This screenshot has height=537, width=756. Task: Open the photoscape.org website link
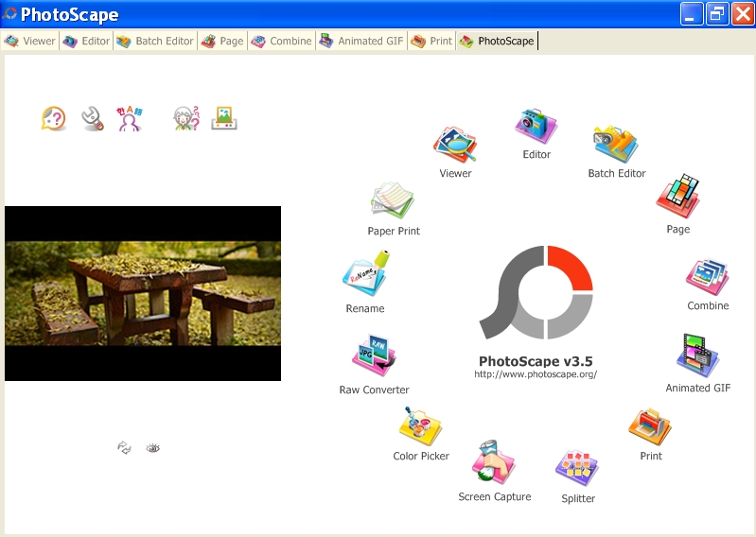tap(536, 374)
